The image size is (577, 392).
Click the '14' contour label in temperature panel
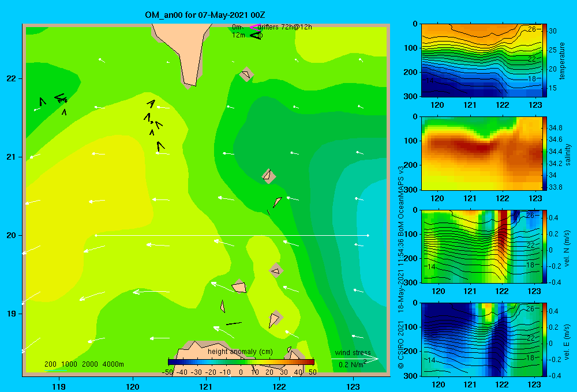pyautogui.click(x=430, y=81)
